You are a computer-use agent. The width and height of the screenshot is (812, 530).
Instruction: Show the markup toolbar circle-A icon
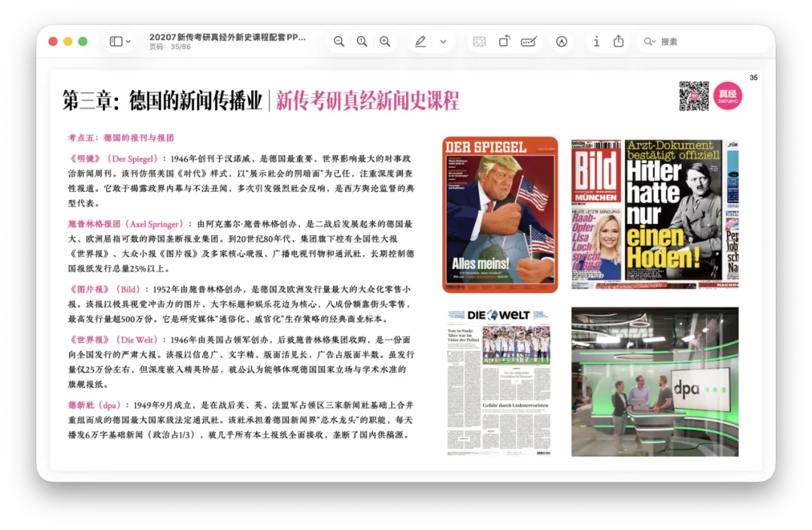point(562,41)
